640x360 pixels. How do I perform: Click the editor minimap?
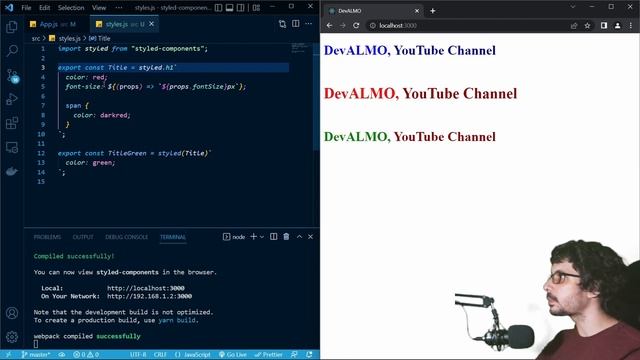coord(300,48)
